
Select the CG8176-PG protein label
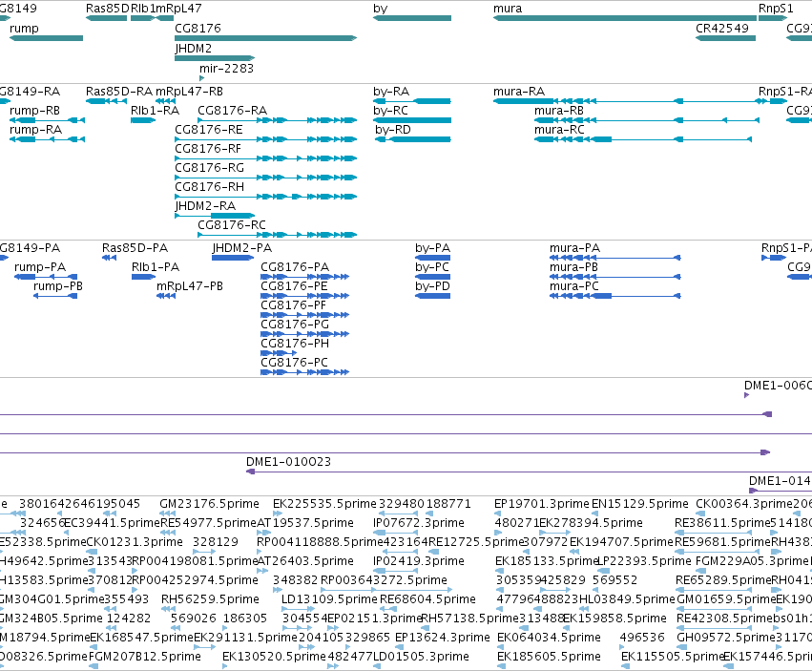(295, 325)
